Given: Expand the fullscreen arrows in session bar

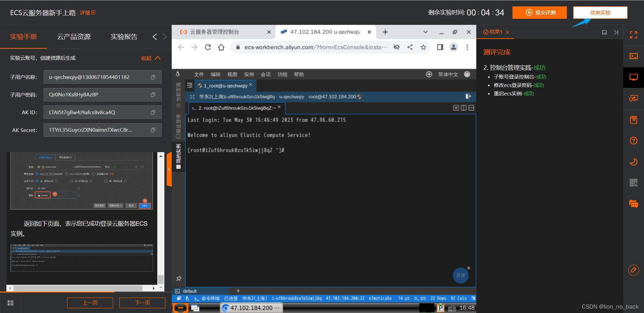Looking at the screenshot, I should 192,97.
